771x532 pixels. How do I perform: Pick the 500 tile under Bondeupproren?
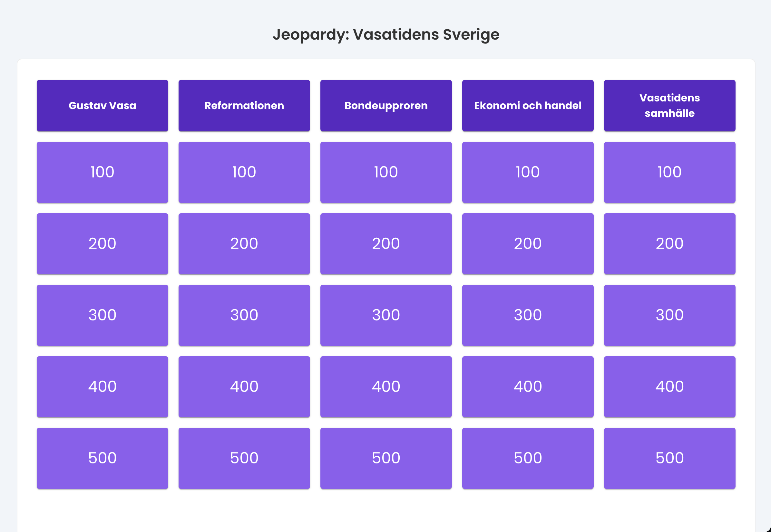click(386, 458)
